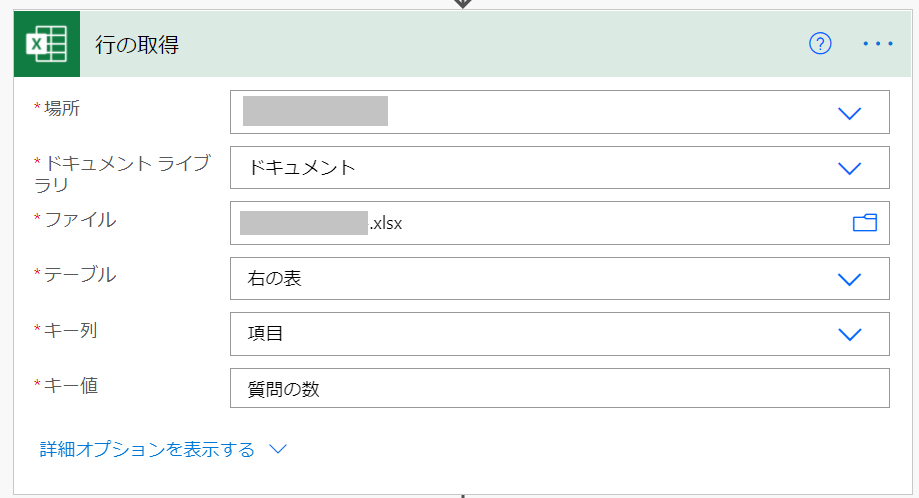Screen dimensions: 919x498
Task: Click the 場所 location field
Action: 560,112
